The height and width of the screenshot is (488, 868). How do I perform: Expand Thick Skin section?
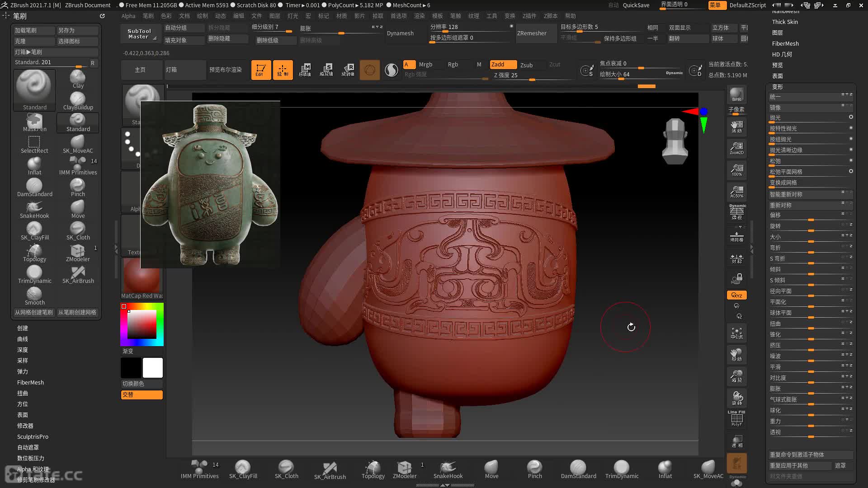(785, 22)
